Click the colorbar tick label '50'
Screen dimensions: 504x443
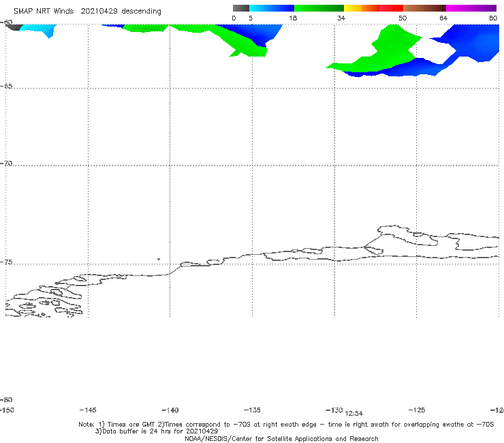(403, 18)
